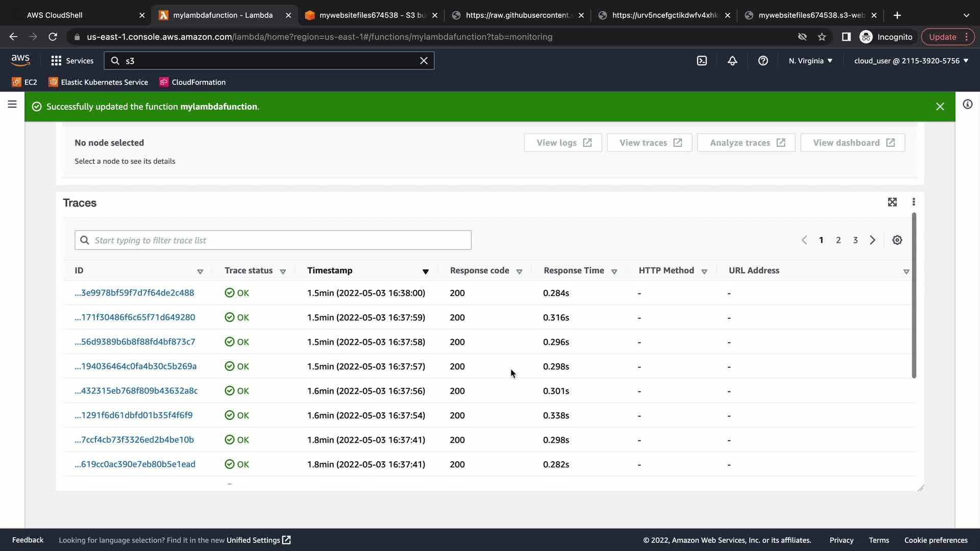Expand the cloud_user account dropdown

coord(911,61)
